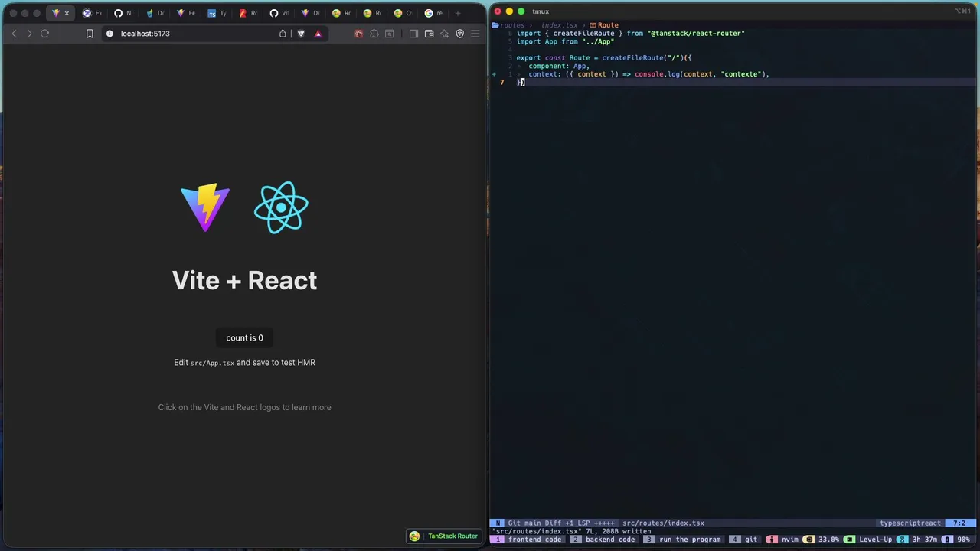Open the TanStack Router devtools button
The height and width of the screenshot is (551, 980).
click(445, 536)
